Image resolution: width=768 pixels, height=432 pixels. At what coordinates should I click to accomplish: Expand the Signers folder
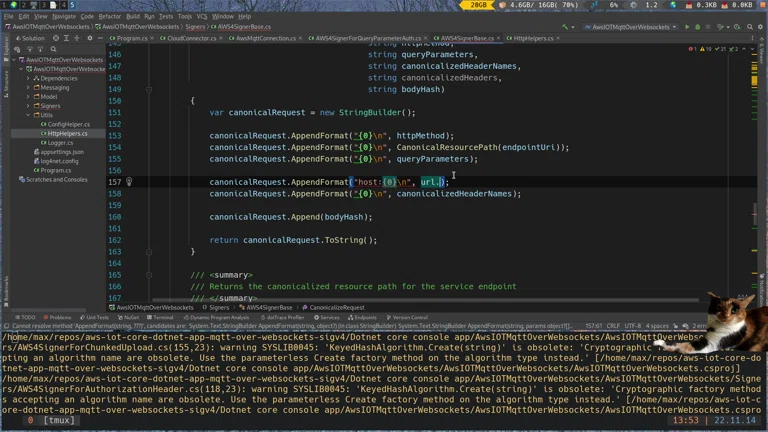point(28,106)
